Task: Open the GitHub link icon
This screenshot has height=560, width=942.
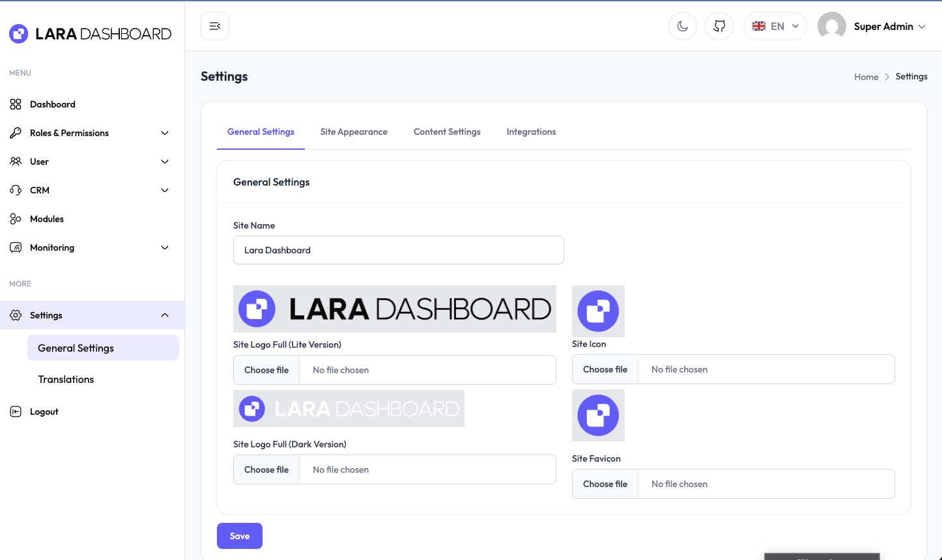Action: click(x=719, y=26)
